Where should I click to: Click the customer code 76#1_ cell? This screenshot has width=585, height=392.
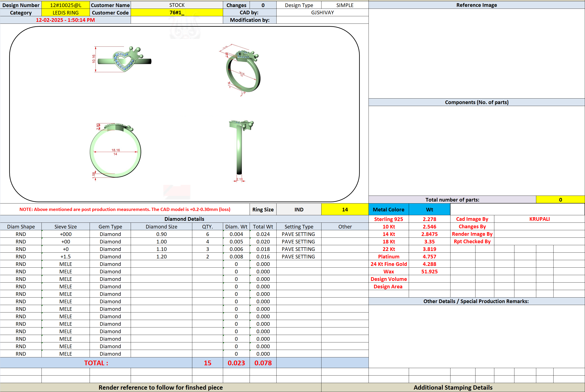pyautogui.click(x=177, y=12)
